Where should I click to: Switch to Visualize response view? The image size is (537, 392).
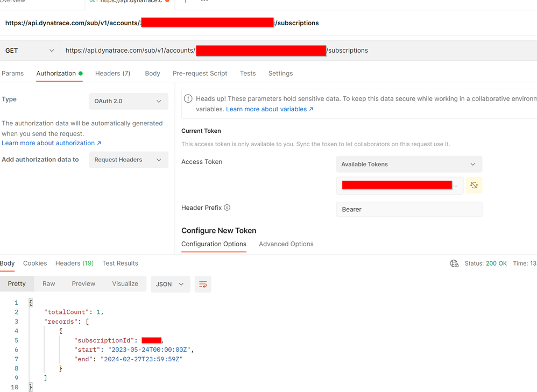pos(125,284)
